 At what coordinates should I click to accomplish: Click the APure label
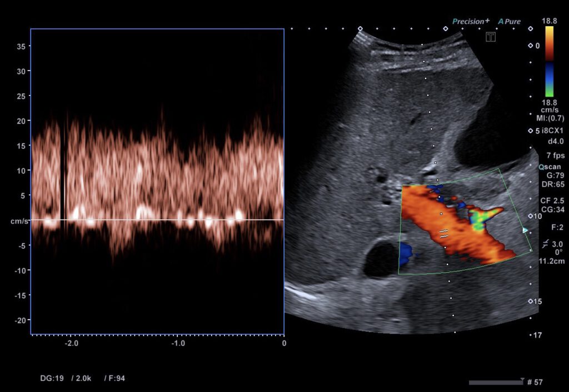click(x=509, y=22)
